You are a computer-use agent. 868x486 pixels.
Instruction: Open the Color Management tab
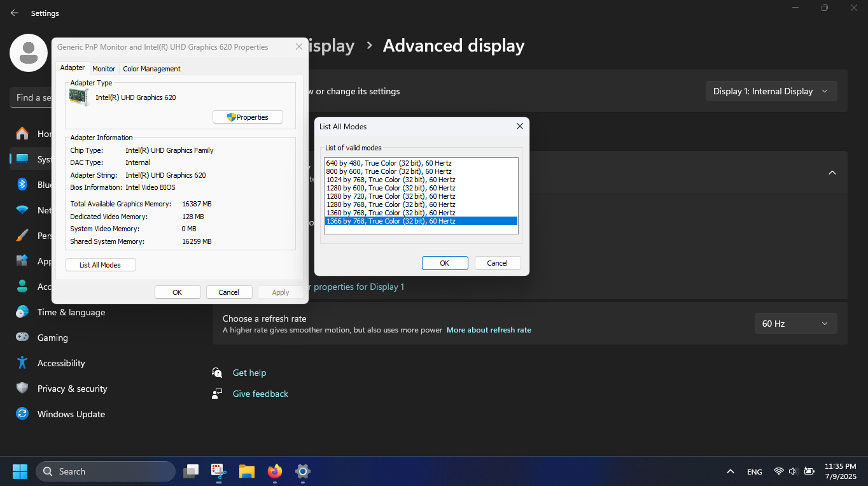(x=151, y=68)
